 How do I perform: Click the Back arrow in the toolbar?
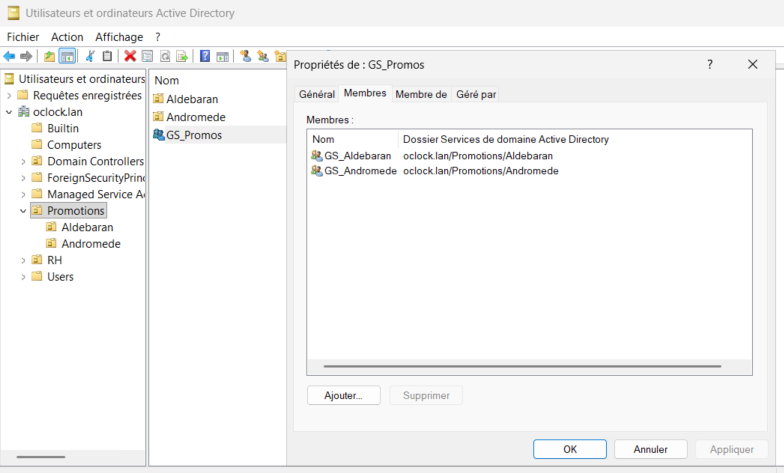pyautogui.click(x=9, y=56)
